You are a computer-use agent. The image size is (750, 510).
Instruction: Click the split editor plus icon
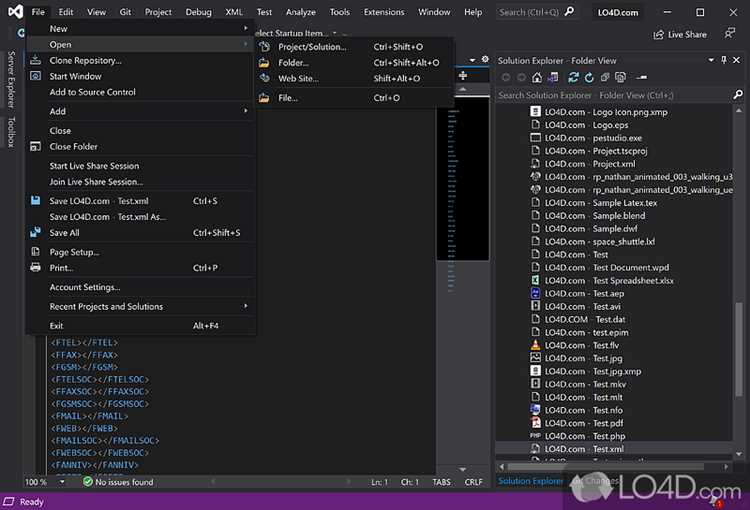[x=463, y=76]
